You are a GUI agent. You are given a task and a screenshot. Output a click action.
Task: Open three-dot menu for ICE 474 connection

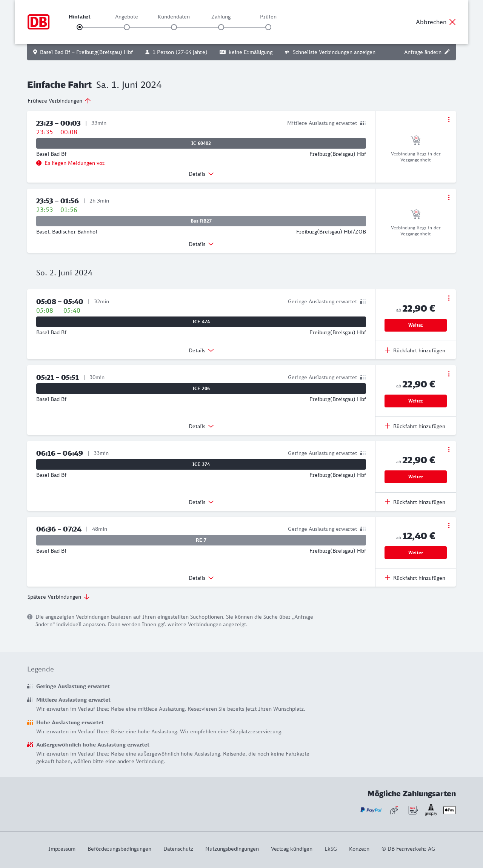click(x=449, y=298)
